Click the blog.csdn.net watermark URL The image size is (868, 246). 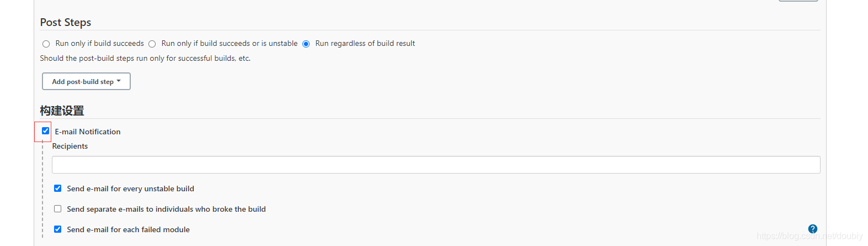pyautogui.click(x=810, y=236)
